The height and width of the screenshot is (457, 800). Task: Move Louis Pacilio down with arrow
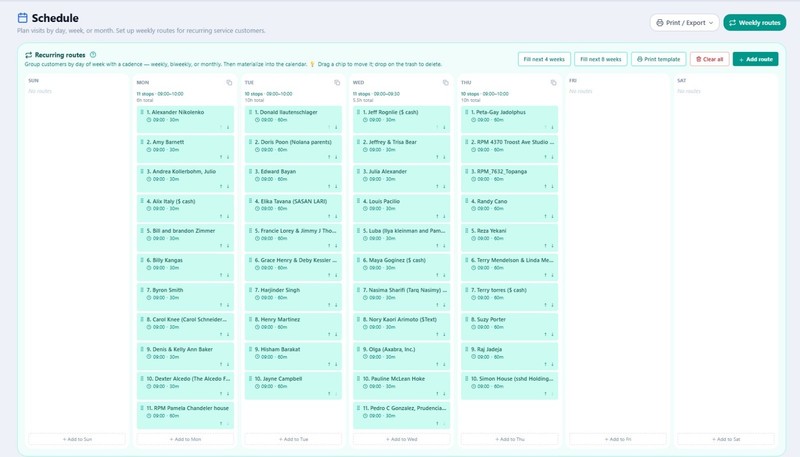[444, 216]
